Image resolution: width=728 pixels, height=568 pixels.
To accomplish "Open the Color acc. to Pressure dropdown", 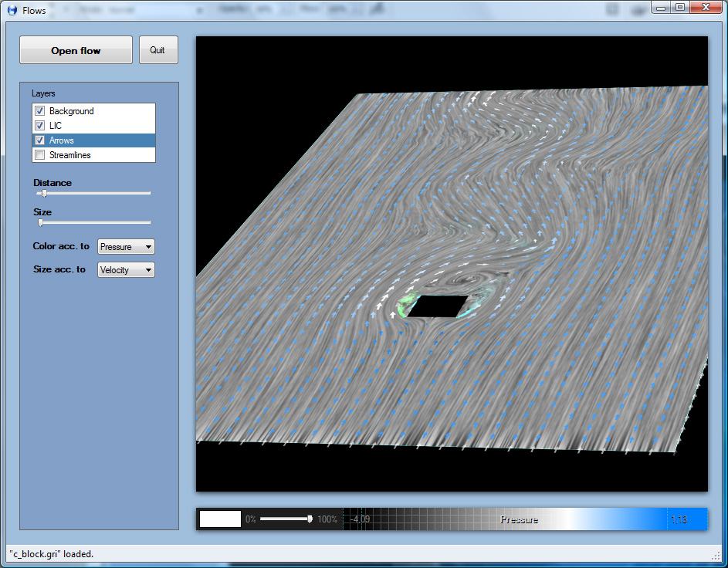I will tap(126, 247).
